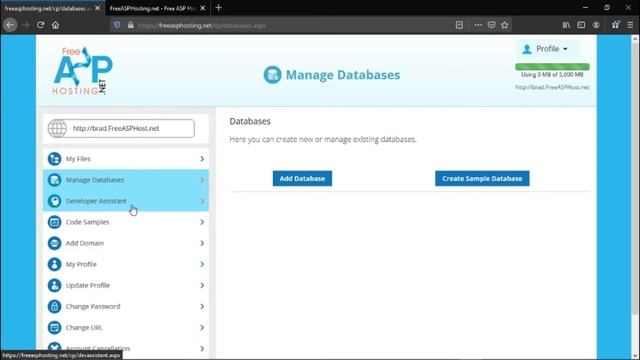
Task: Select Developer Assistant menu item
Action: [126, 201]
